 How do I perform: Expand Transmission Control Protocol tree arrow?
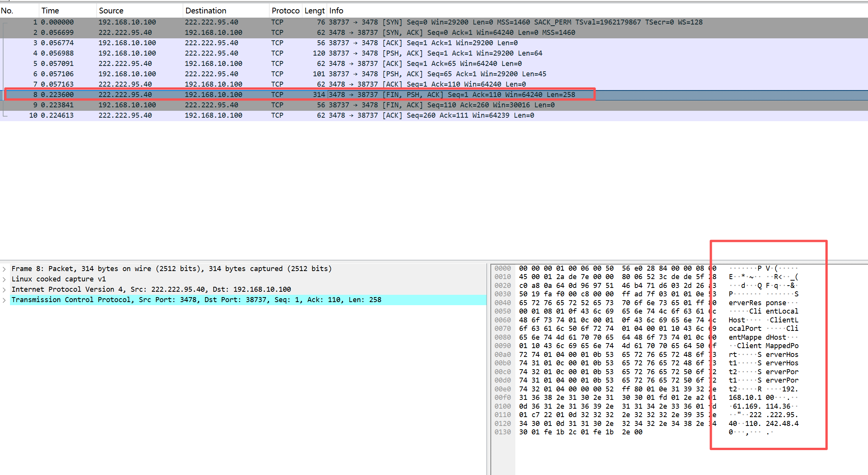4,300
